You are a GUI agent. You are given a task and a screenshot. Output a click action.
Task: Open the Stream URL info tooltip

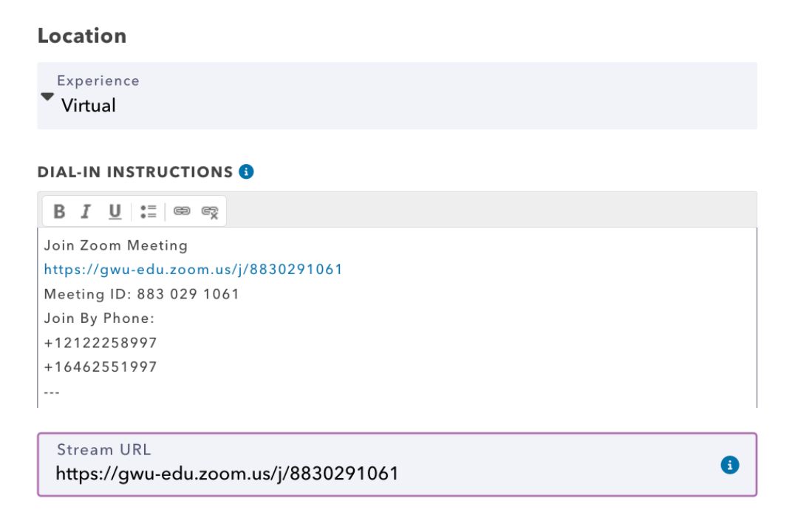pyautogui.click(x=730, y=465)
